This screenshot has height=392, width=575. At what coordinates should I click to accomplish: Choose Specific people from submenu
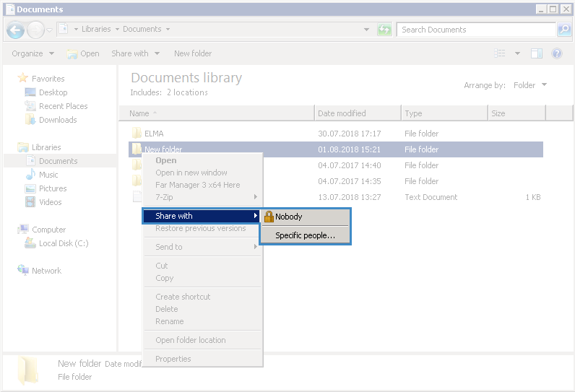305,235
